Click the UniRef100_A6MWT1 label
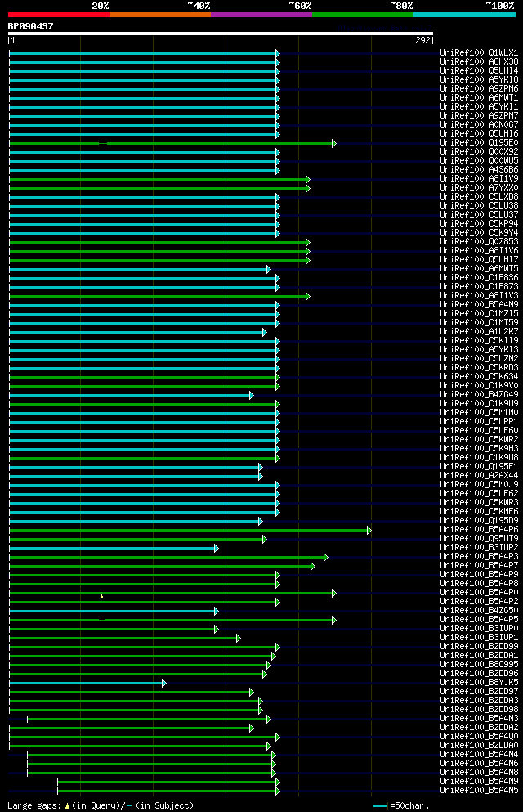Screen dimensions: 523x812 (479, 98)
